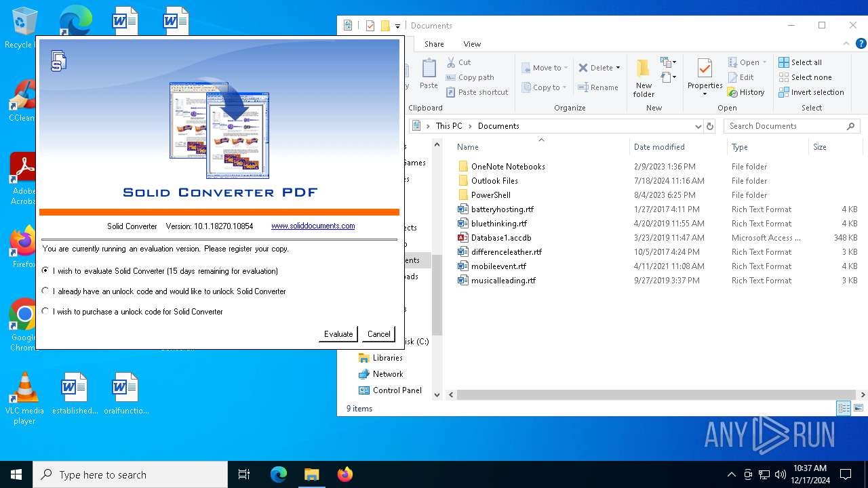The width and height of the screenshot is (868, 488).
Task: Switch to large icons view layout
Action: click(858, 408)
